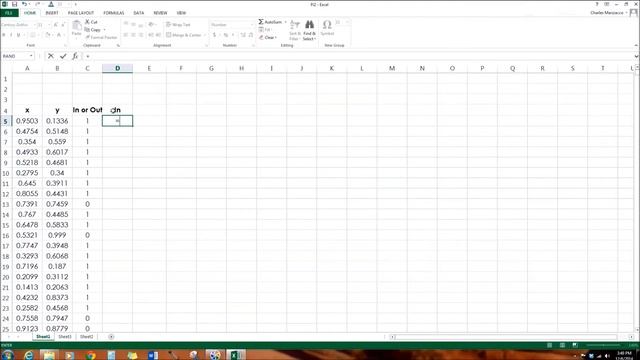Screen dimensions: 640x360
Task: Open Insert Function with the fx icon
Action: coord(75,56)
